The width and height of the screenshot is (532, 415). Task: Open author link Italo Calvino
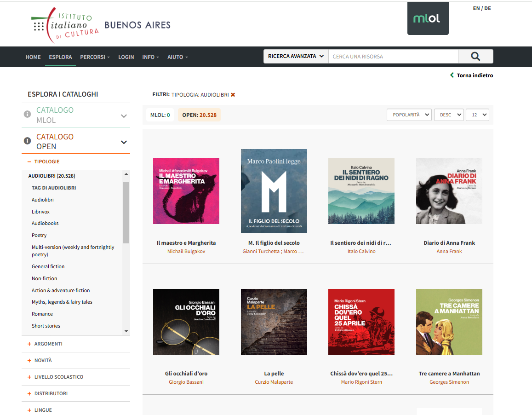pyautogui.click(x=361, y=251)
